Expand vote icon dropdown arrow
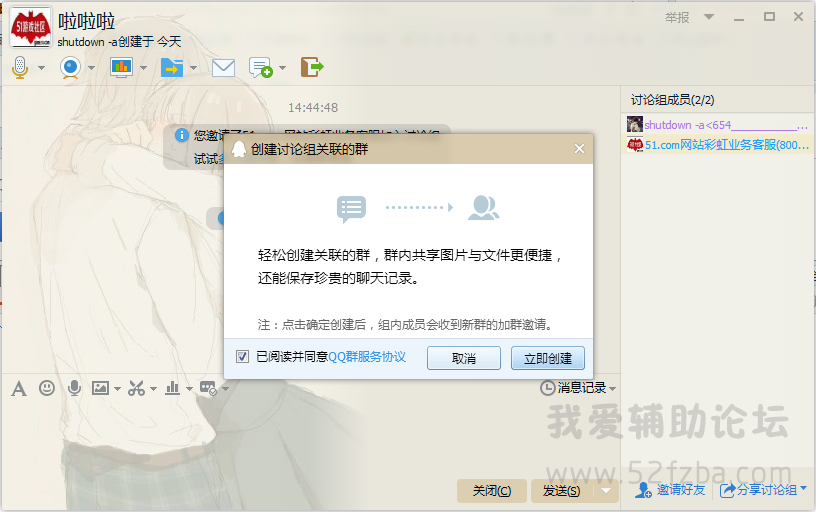Viewport: 816px width, 512px height. (189, 389)
